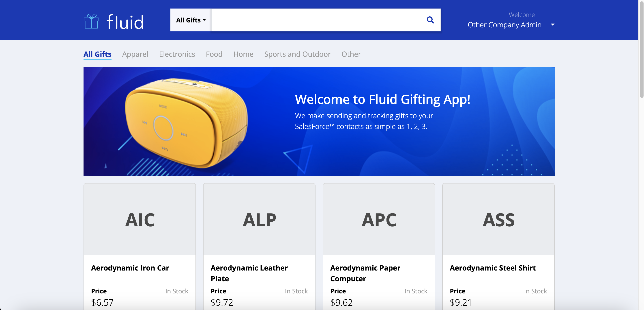
Task: Open the ASS product thumbnail
Action: point(498,219)
